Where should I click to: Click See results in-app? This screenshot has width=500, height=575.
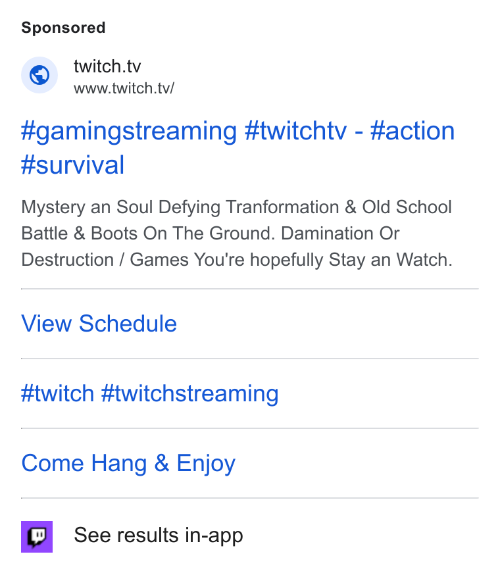pos(158,535)
